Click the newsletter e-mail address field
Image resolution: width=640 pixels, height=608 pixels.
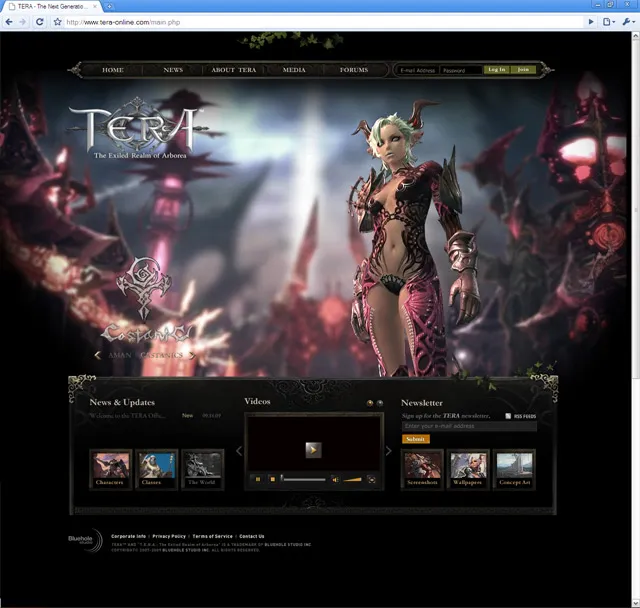click(x=469, y=426)
